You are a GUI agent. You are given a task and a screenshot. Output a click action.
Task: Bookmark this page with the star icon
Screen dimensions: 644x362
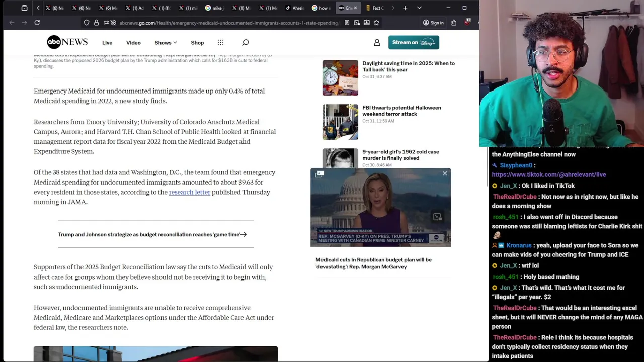(376, 23)
